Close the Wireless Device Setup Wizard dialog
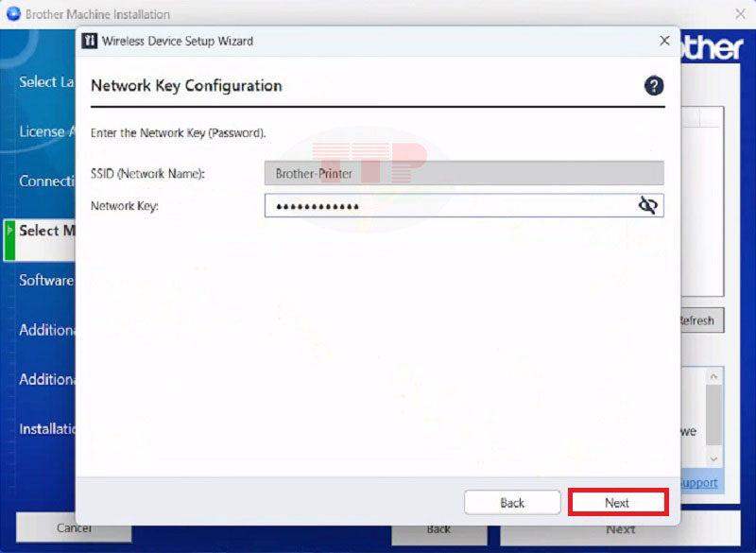This screenshot has height=553, width=756. click(664, 42)
